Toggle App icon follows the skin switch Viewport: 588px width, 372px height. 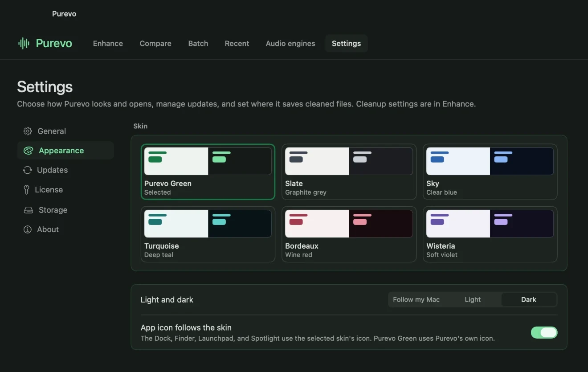pos(544,332)
